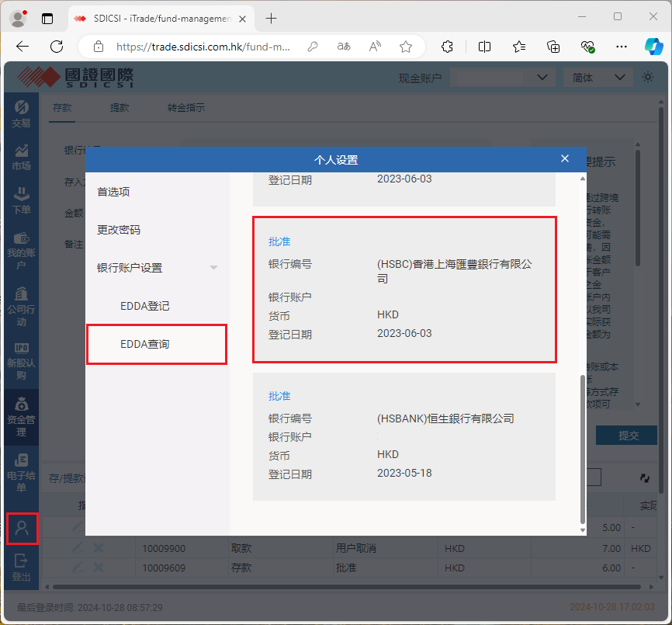The height and width of the screenshot is (625, 672).
Task: Open personal settings with the person icon
Action: pos(21,528)
